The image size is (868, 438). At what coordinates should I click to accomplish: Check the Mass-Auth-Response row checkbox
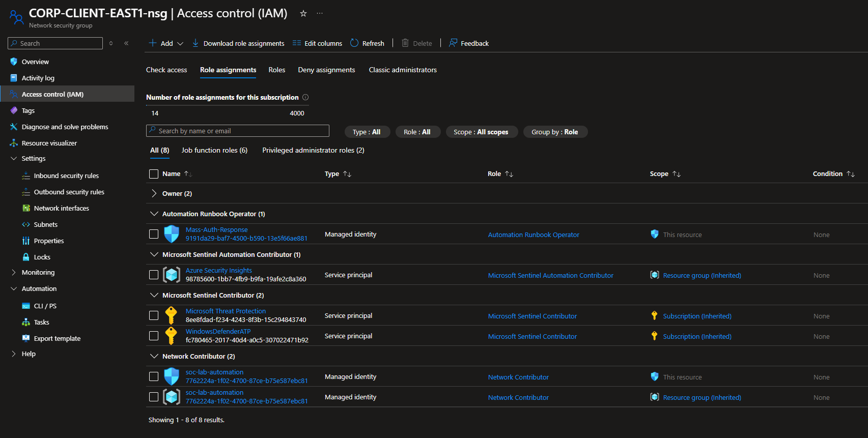(154, 234)
